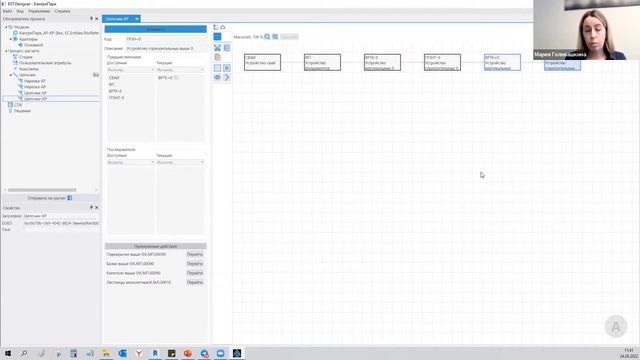Screen dimensions: 640x360
Task: Close the Свойства properties panel
Action: pos(97,207)
